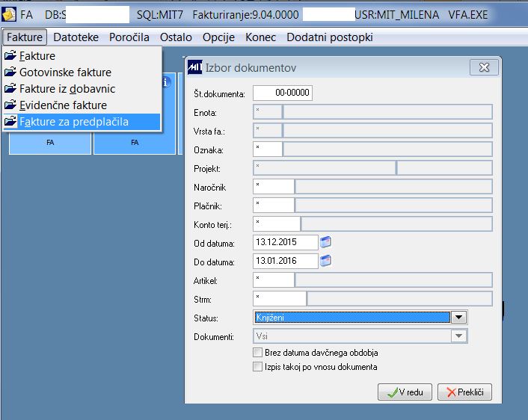The image size is (528, 420).
Task: Close the Izbor dokumentov dialog
Action: tap(484, 68)
